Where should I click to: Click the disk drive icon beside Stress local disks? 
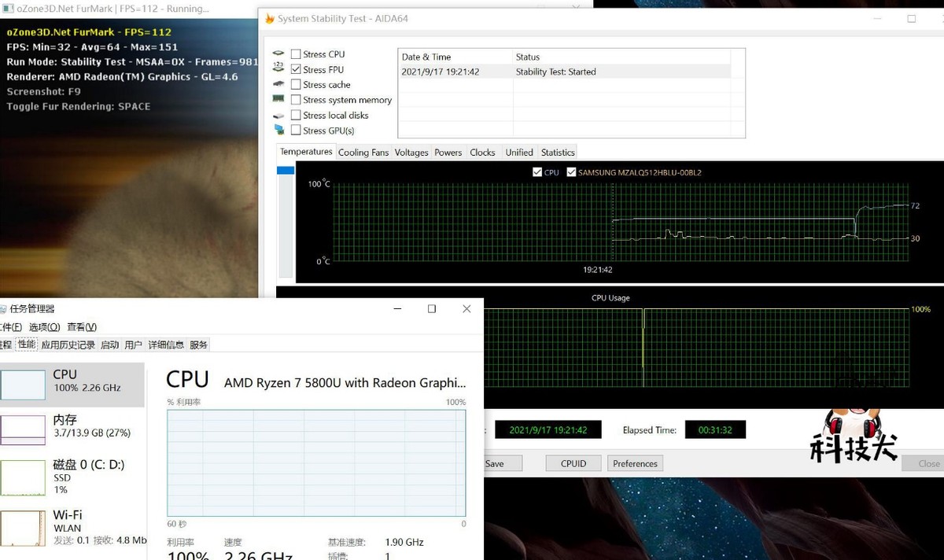(278, 115)
